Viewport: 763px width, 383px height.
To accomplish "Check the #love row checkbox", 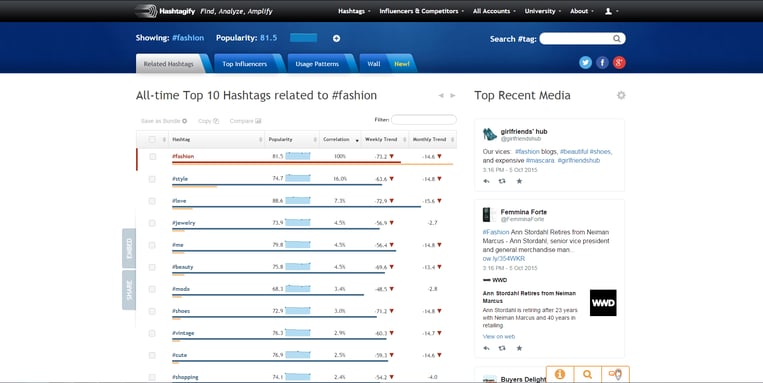I will pos(152,201).
